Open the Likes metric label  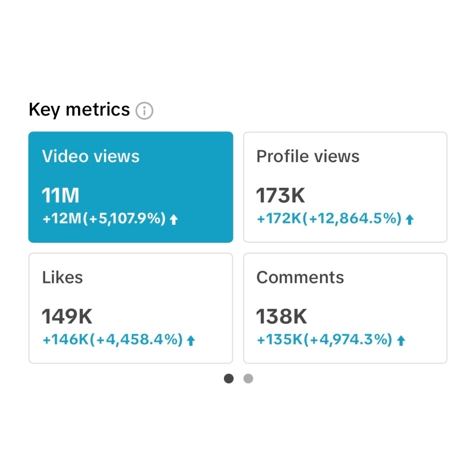tap(63, 278)
